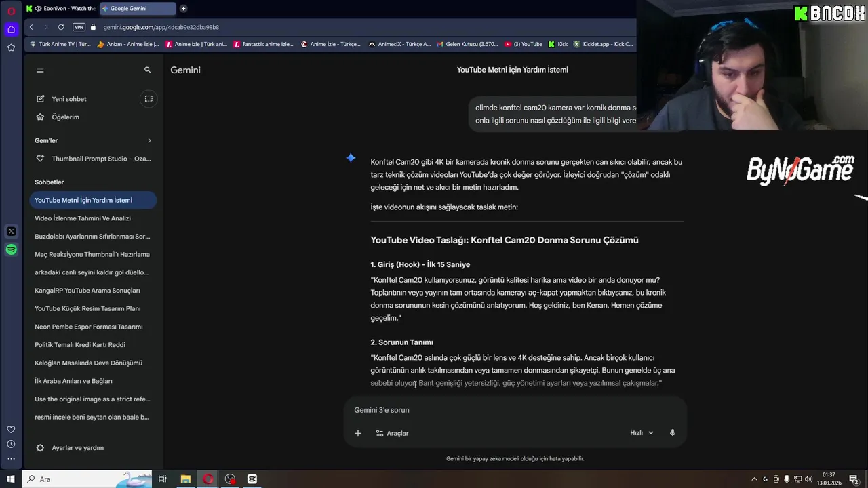868x488 pixels.
Task: Click the browser forward arrow
Action: click(46, 27)
